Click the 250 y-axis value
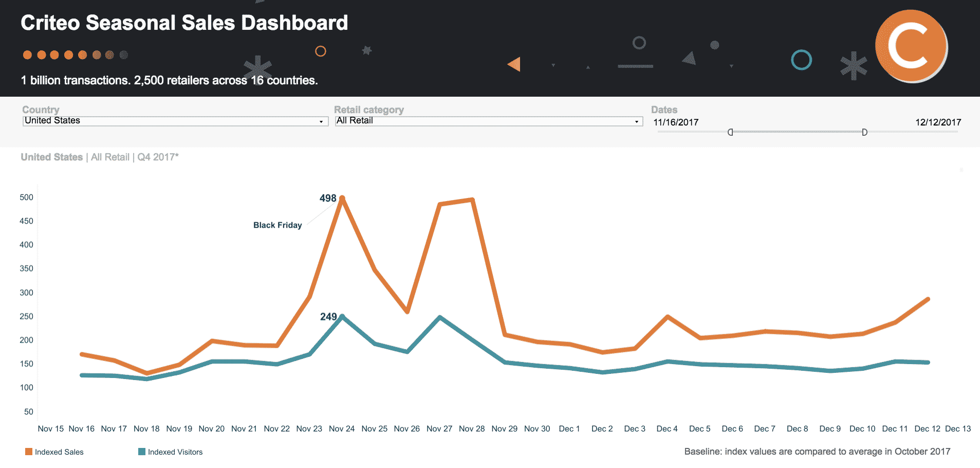The image size is (980, 468). (x=26, y=316)
